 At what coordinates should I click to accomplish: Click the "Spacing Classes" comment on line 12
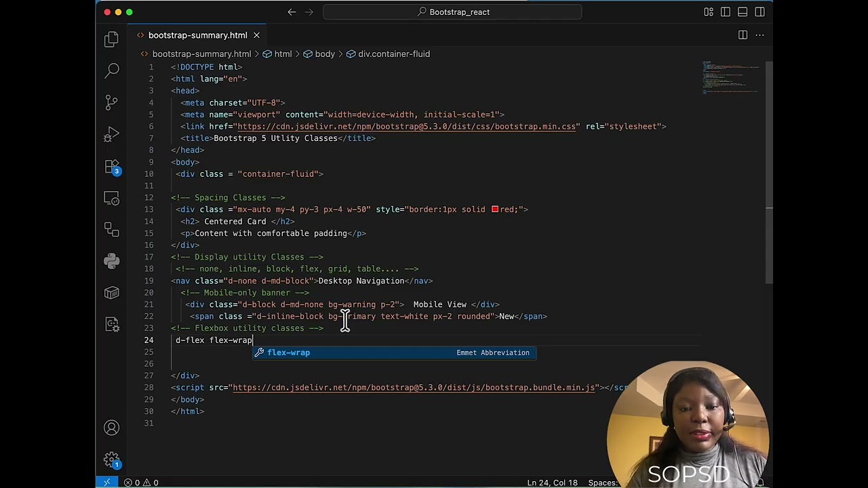pyautogui.click(x=228, y=198)
